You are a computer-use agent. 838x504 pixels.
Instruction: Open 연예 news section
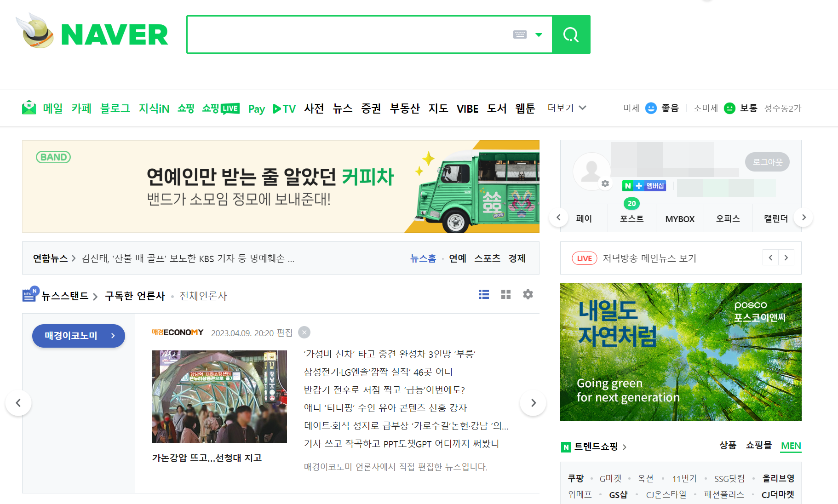(x=458, y=258)
